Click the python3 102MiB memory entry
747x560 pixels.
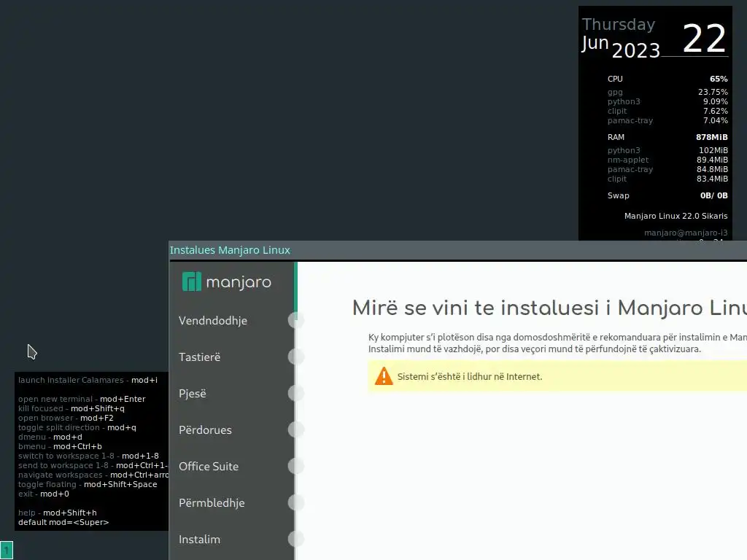(x=667, y=150)
